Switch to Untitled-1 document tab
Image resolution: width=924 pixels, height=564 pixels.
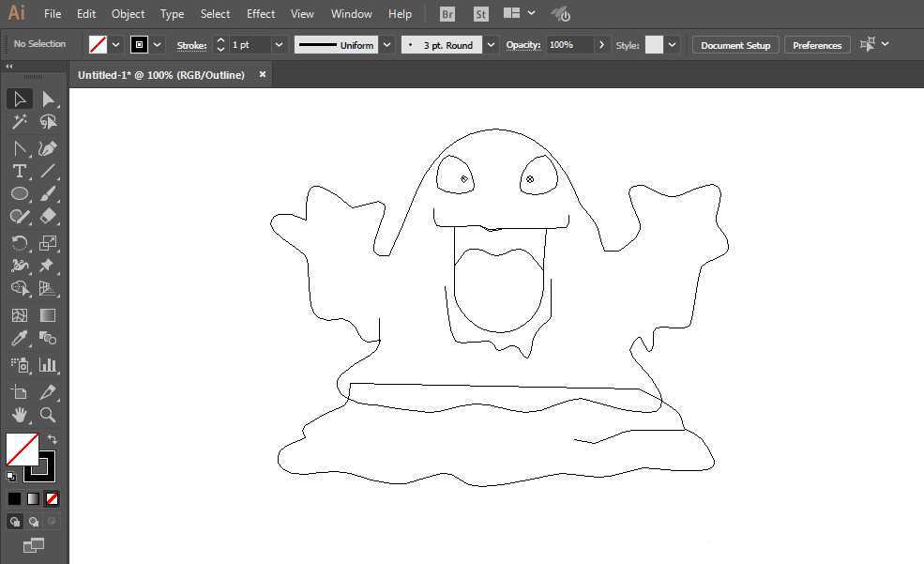(160, 75)
